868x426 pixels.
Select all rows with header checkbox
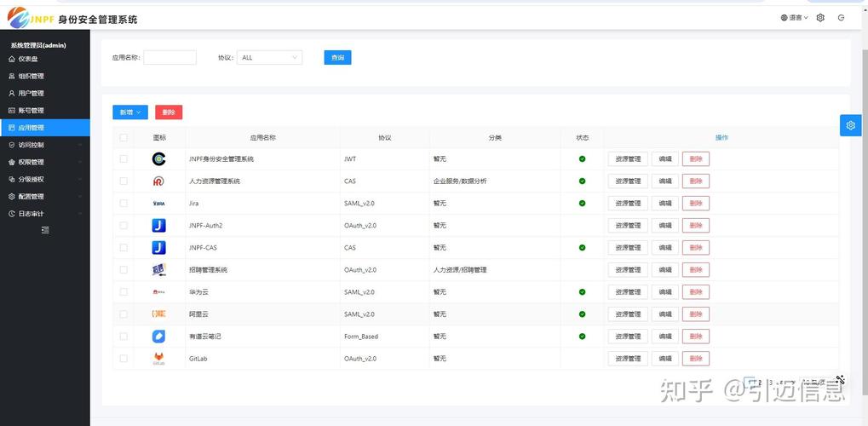click(124, 137)
